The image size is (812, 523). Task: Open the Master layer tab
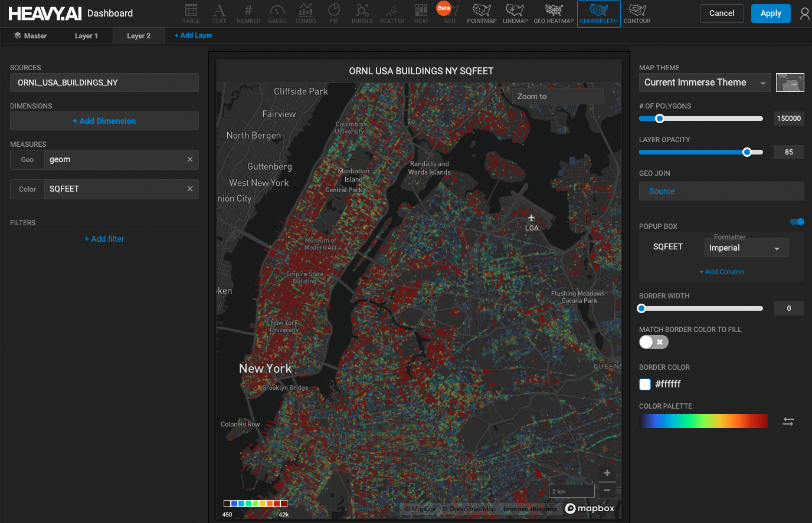click(31, 36)
